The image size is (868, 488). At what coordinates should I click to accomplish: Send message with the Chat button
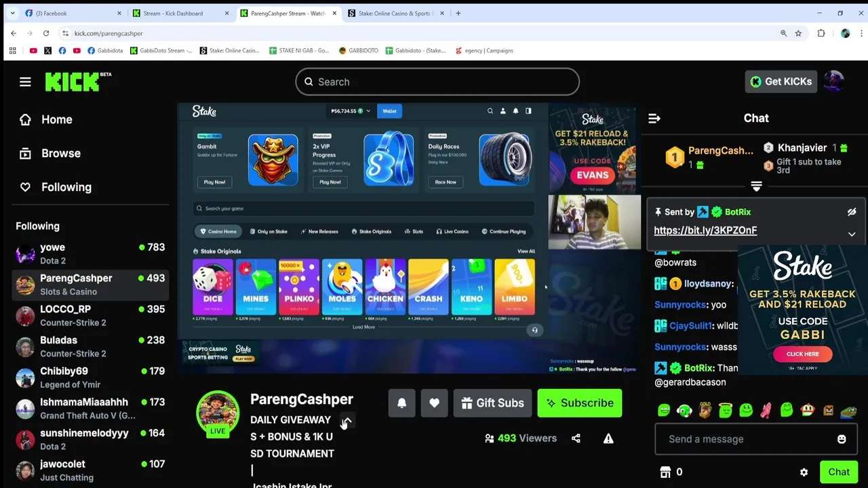(839, 472)
